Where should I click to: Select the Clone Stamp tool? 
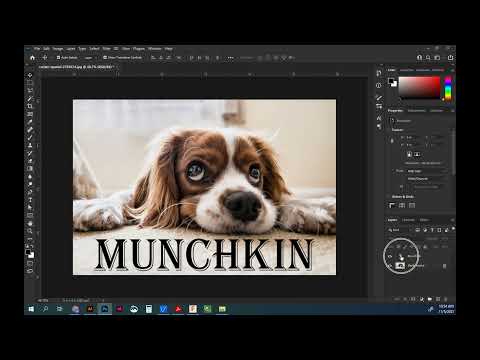click(x=30, y=145)
